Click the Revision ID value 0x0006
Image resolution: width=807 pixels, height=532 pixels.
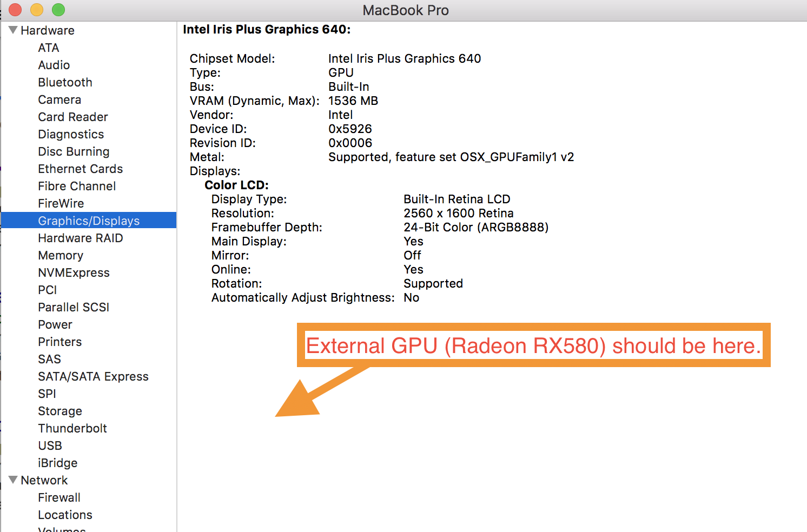click(x=350, y=143)
